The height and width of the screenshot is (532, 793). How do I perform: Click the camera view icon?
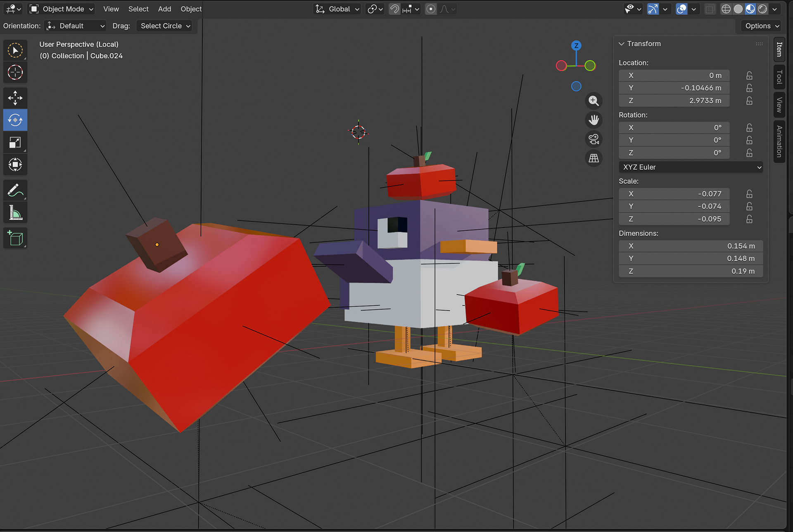(x=594, y=139)
